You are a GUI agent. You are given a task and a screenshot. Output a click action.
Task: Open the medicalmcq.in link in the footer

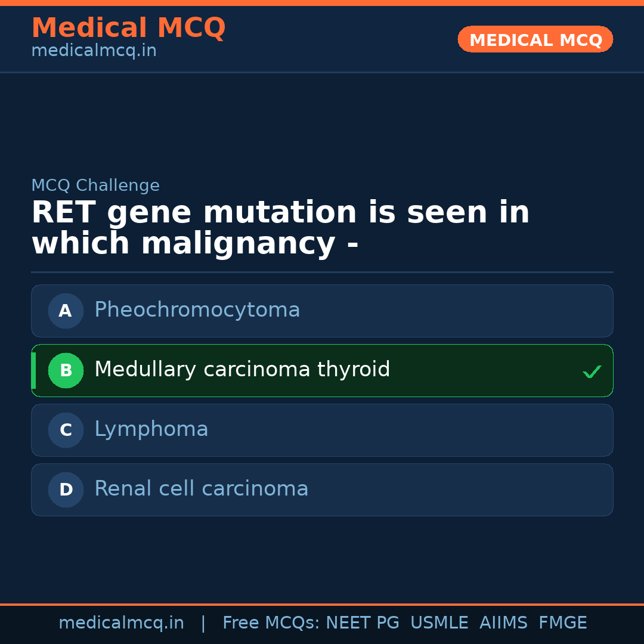[x=121, y=623]
